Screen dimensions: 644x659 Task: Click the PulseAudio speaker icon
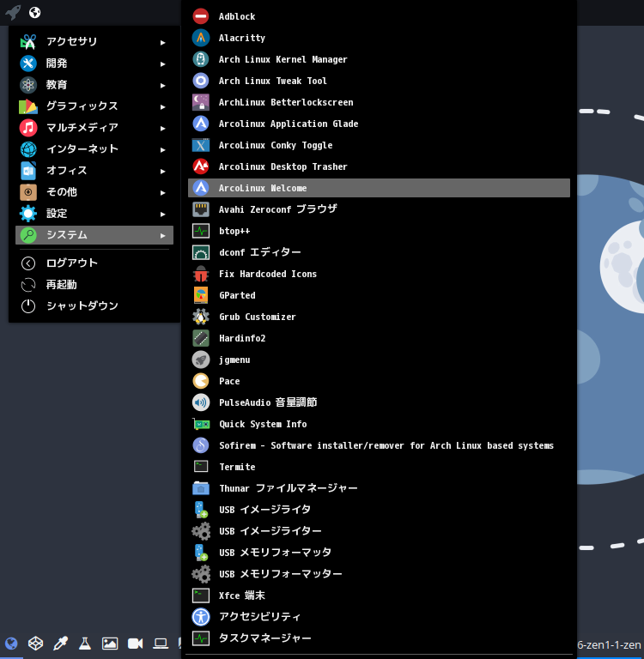201,402
